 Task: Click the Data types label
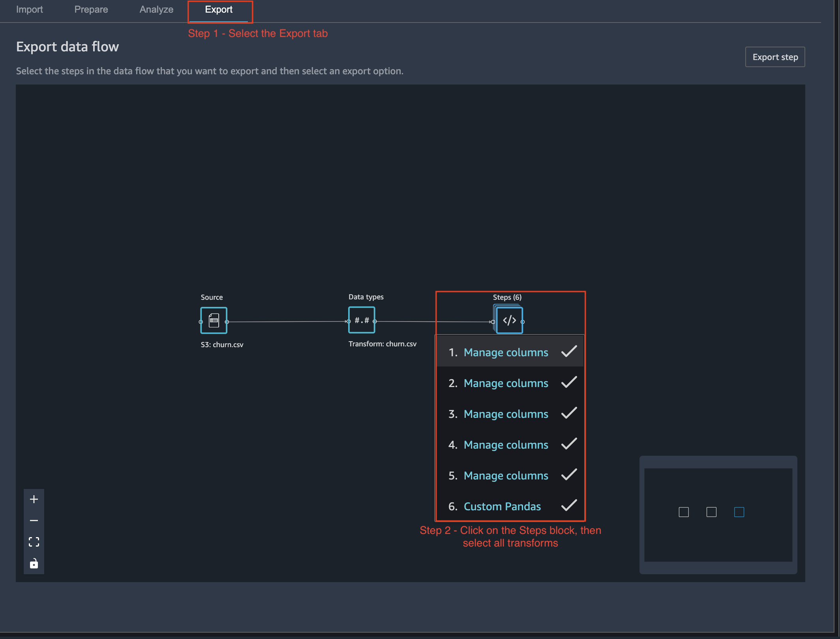tap(366, 297)
